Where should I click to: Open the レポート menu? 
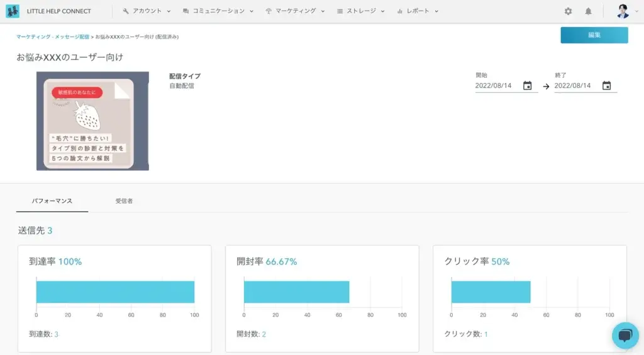[418, 11]
